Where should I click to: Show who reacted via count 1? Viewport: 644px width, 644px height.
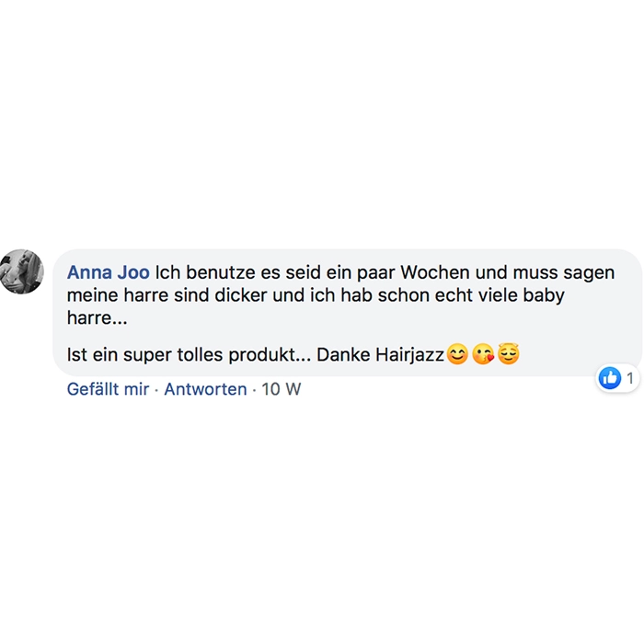(630, 378)
